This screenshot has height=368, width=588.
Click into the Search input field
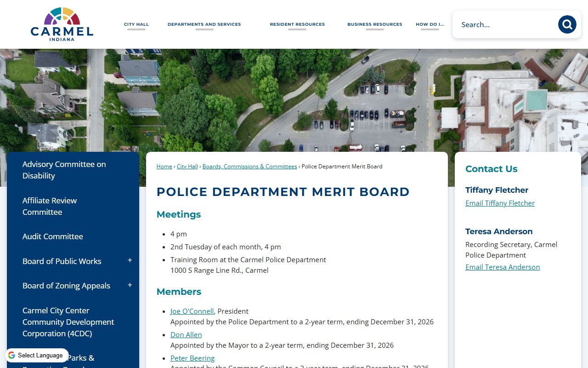pyautogui.click(x=505, y=24)
